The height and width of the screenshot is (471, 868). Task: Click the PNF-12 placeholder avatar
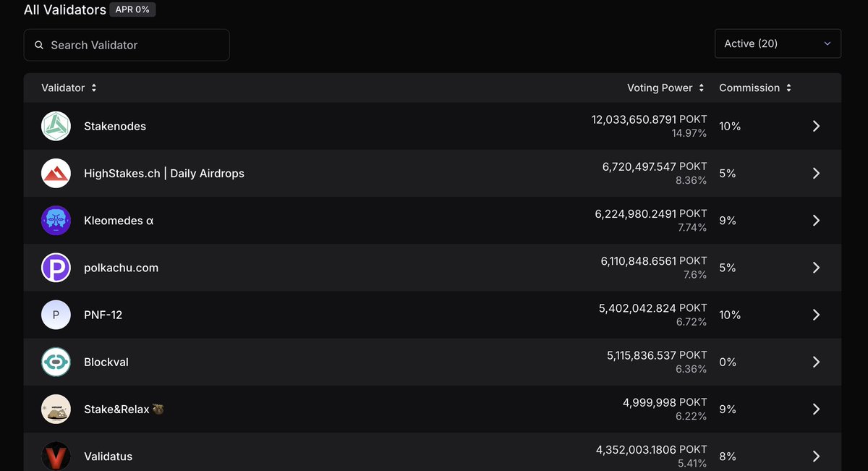click(56, 315)
